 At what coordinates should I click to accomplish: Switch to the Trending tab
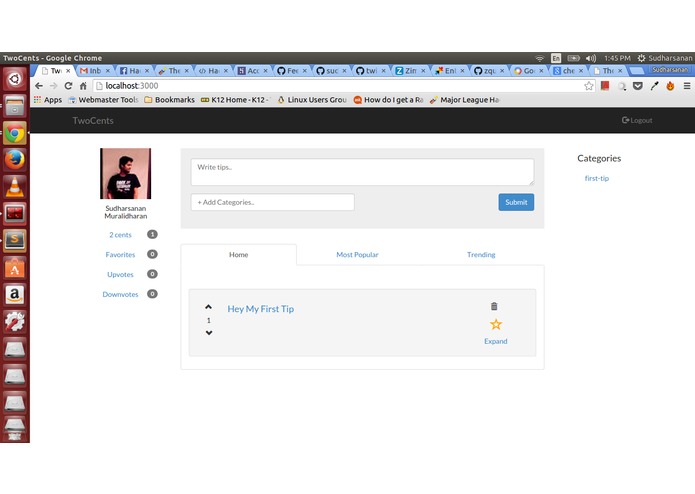pos(481,255)
